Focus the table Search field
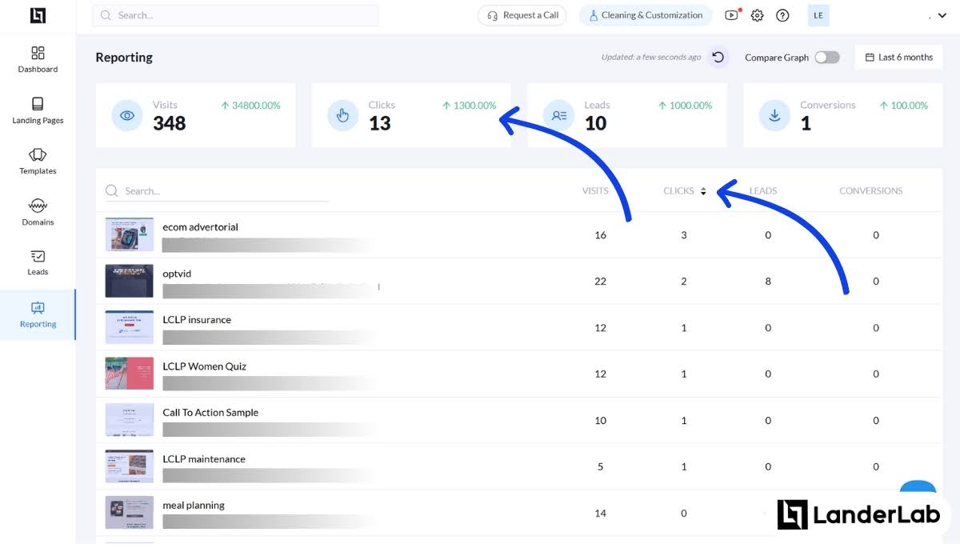The height and width of the screenshot is (560, 960). (x=217, y=191)
